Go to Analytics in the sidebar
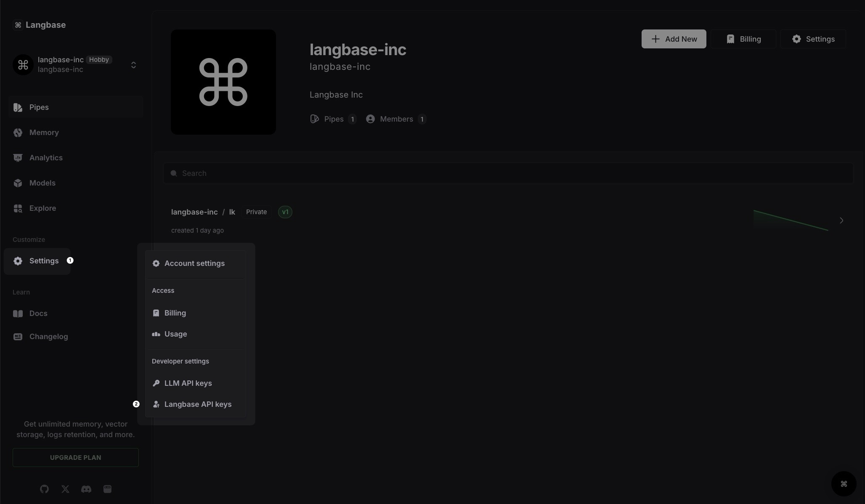This screenshot has height=504, width=865. pyautogui.click(x=46, y=158)
